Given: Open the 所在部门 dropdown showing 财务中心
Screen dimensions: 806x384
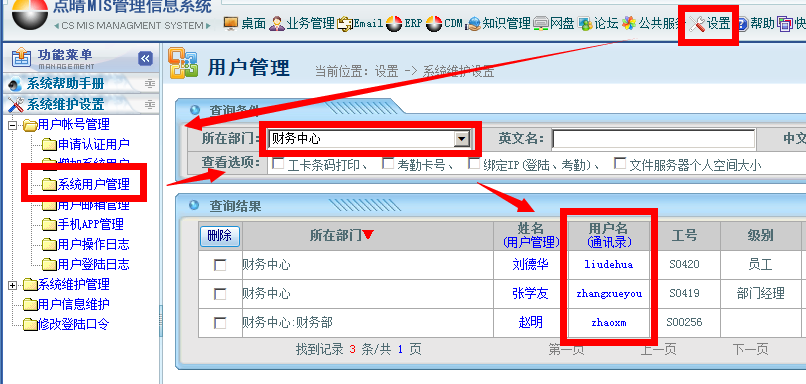Looking at the screenshot, I should tap(369, 139).
